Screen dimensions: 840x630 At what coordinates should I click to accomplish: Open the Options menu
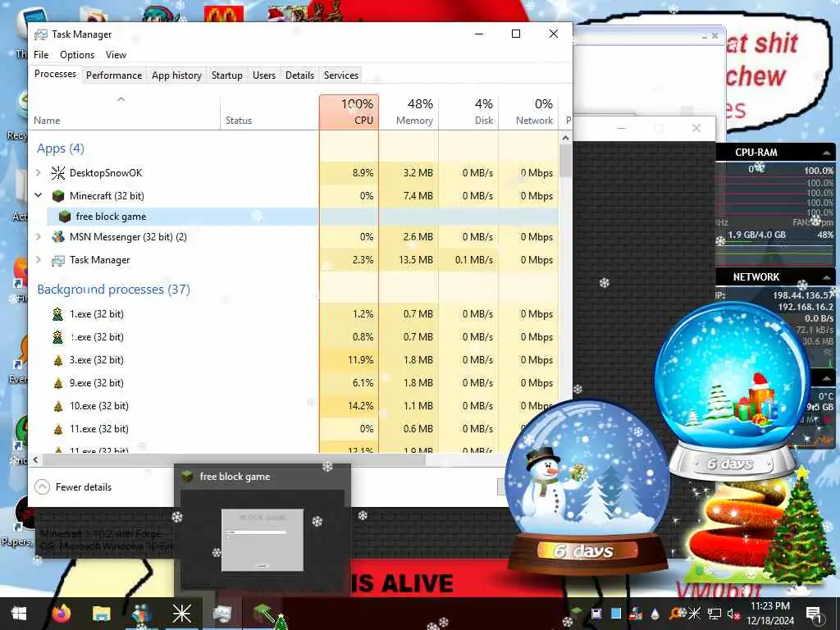point(77,55)
